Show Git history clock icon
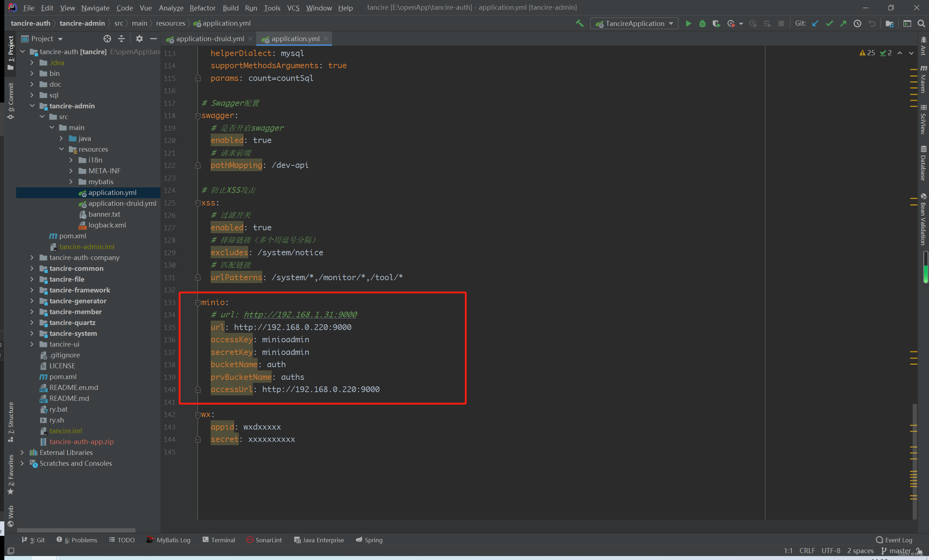Image resolution: width=929 pixels, height=560 pixels. coord(857,23)
